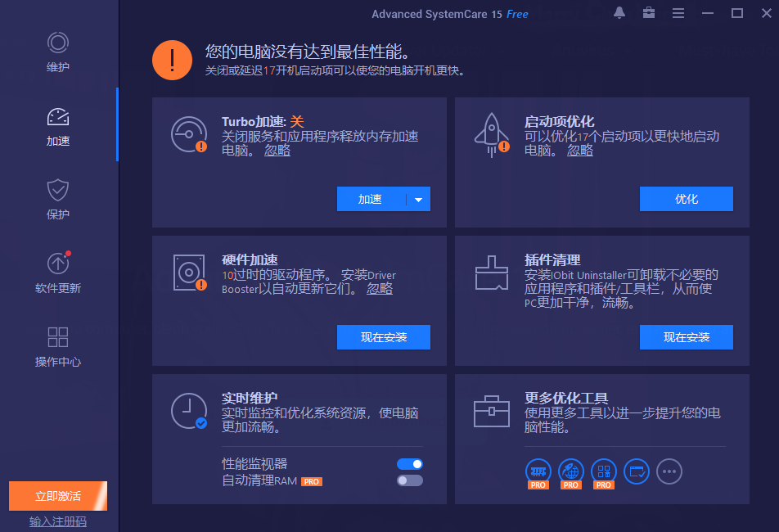Viewport: 779px width, 532px height.
Task: Click the notification bell icon
Action: tap(619, 13)
